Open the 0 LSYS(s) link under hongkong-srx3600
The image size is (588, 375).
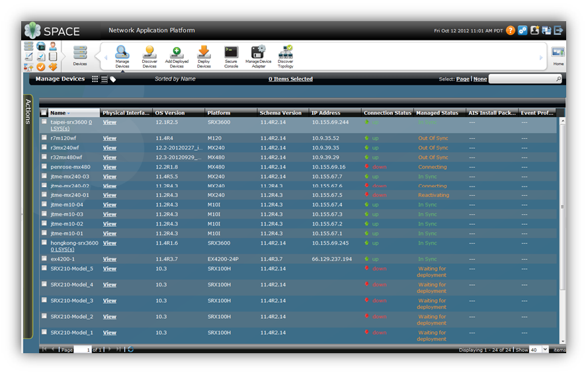tap(62, 249)
